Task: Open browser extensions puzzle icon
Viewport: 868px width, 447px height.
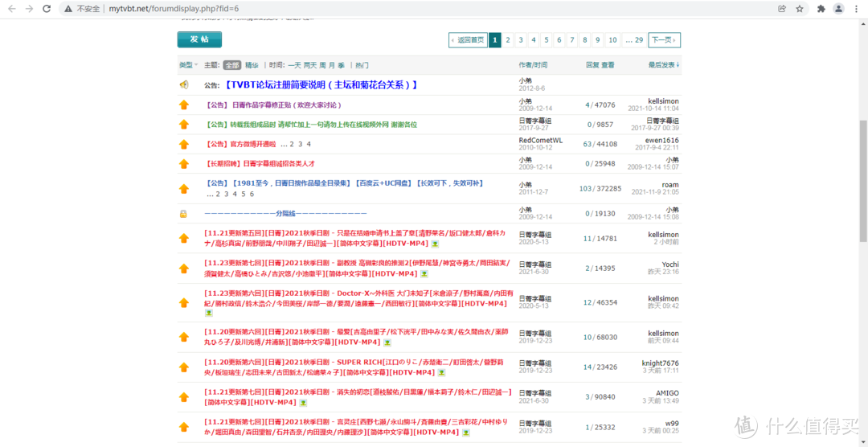Action: click(821, 9)
